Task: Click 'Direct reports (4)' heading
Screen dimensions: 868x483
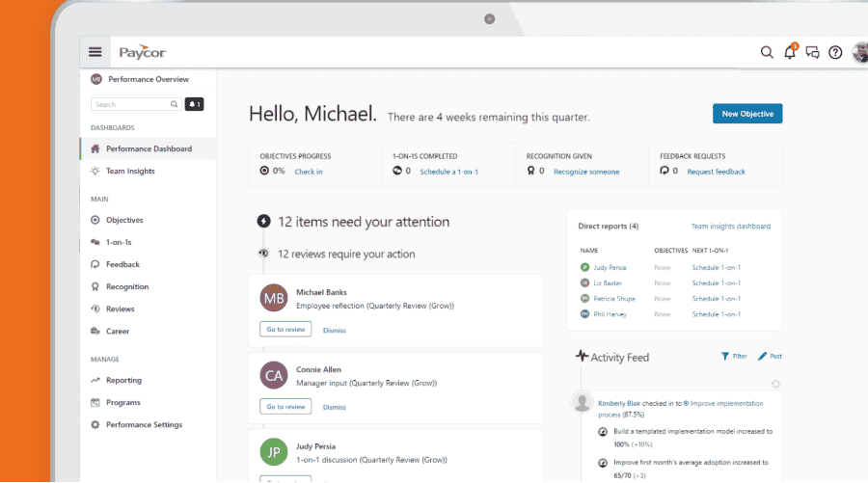Action: point(609,226)
